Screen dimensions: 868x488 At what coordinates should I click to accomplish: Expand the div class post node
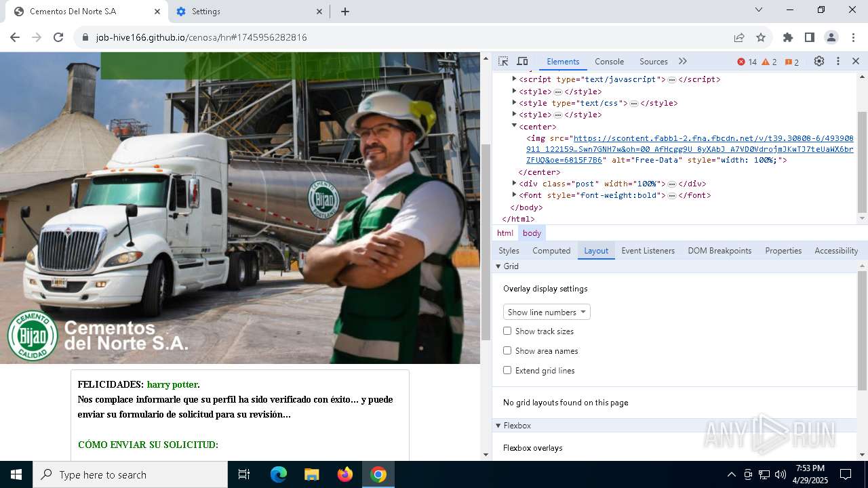click(x=514, y=184)
